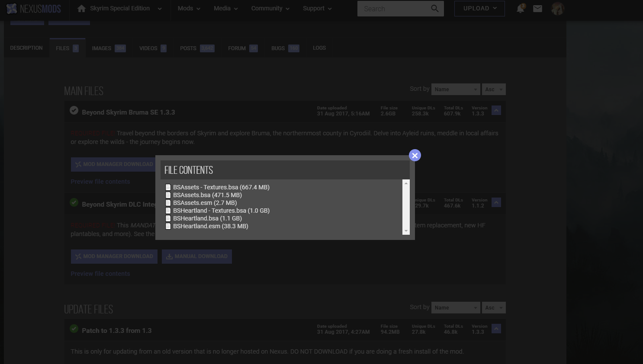Open the messages envelope icon
Screen dimensions: 643x364
tap(537, 9)
